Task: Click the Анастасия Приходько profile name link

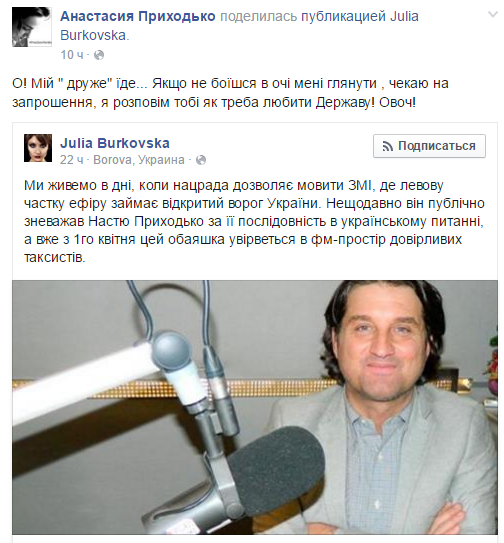Action: coord(138,16)
